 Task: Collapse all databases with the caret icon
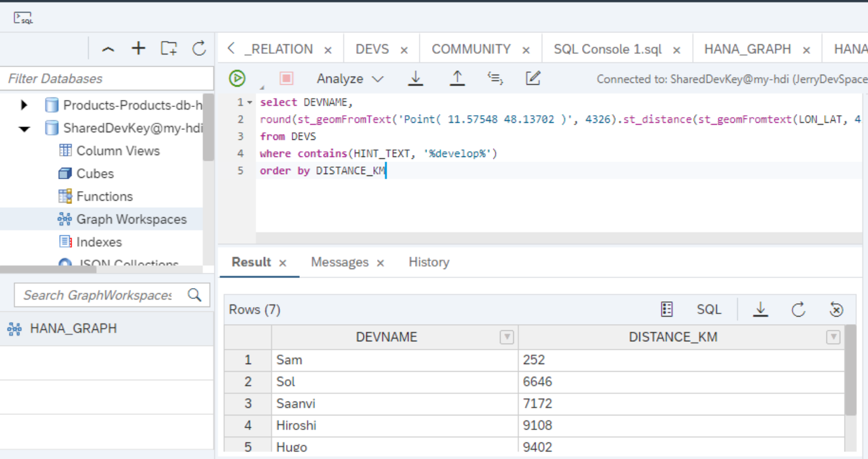point(108,49)
